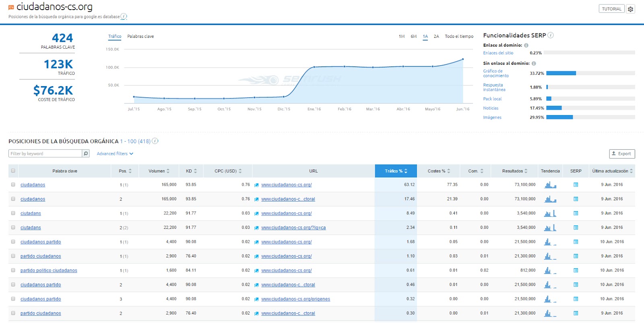This screenshot has height=323, width=644.
Task: Open SERP snapshot for first ciudadanos row
Action: [576, 185]
